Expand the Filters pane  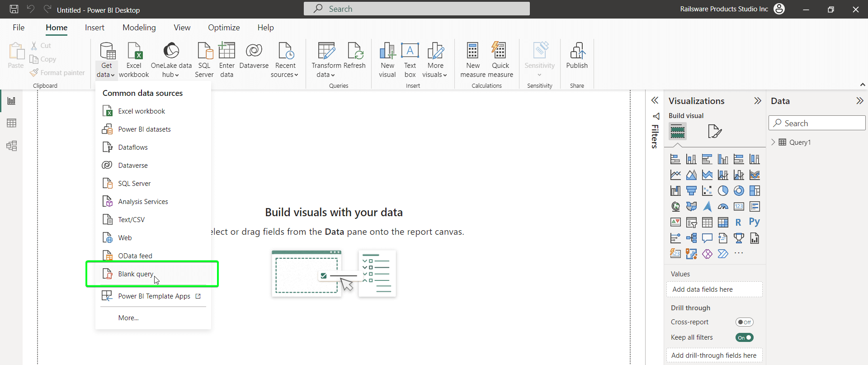click(x=655, y=100)
